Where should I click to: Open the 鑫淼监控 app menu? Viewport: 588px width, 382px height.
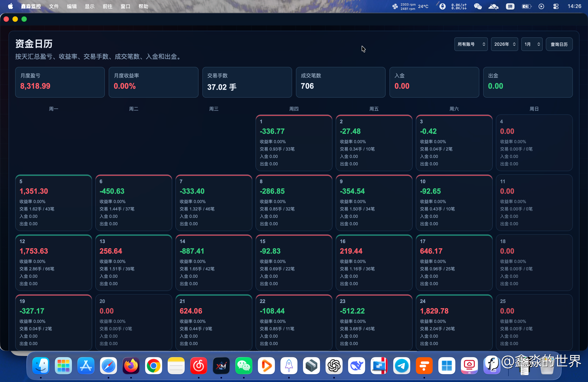pyautogui.click(x=31, y=6)
